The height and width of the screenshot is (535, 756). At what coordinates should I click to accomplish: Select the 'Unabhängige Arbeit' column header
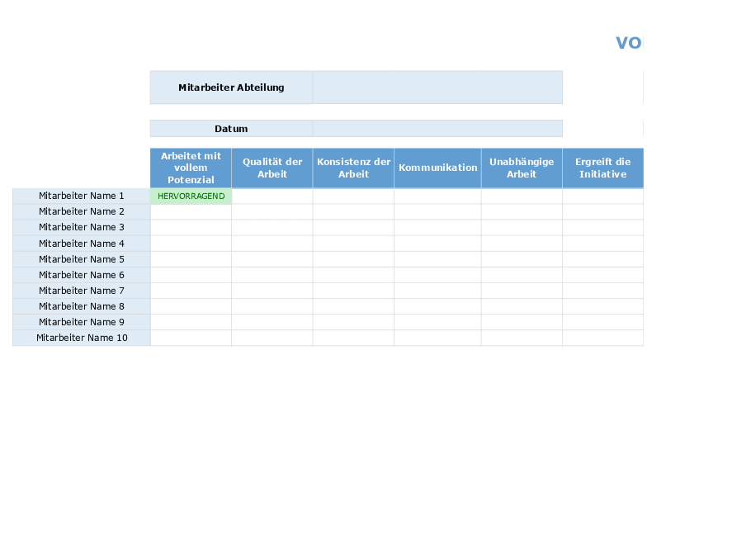click(522, 168)
